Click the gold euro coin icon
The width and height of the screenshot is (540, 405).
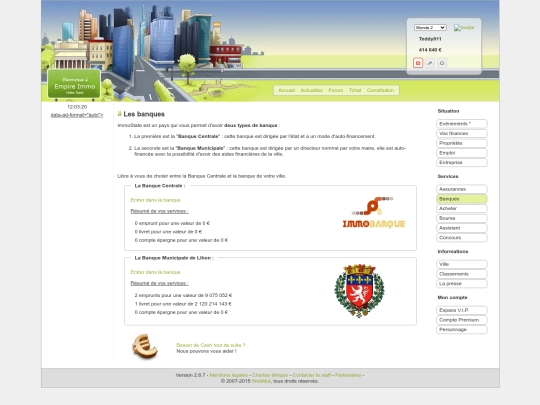point(145,346)
